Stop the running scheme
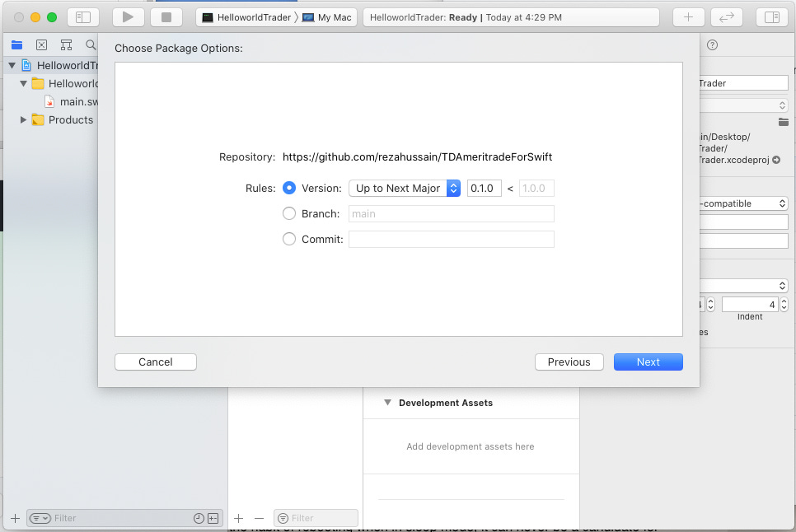 click(x=166, y=17)
